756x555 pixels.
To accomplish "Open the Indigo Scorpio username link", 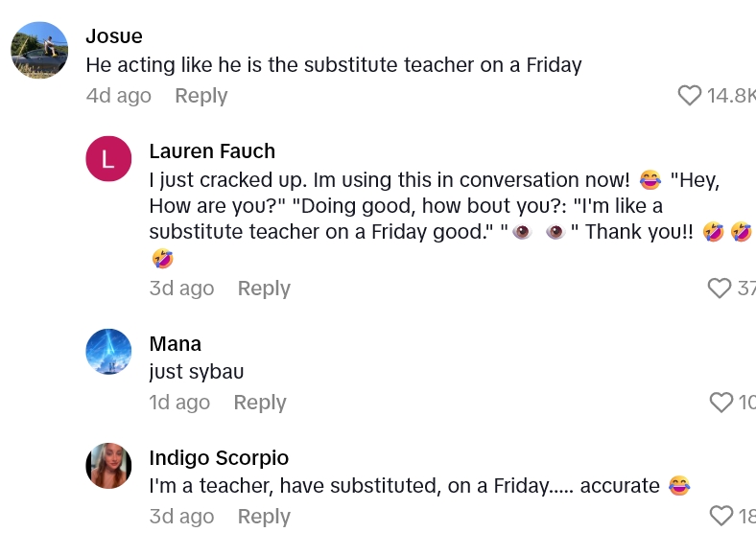I will coord(219,457).
